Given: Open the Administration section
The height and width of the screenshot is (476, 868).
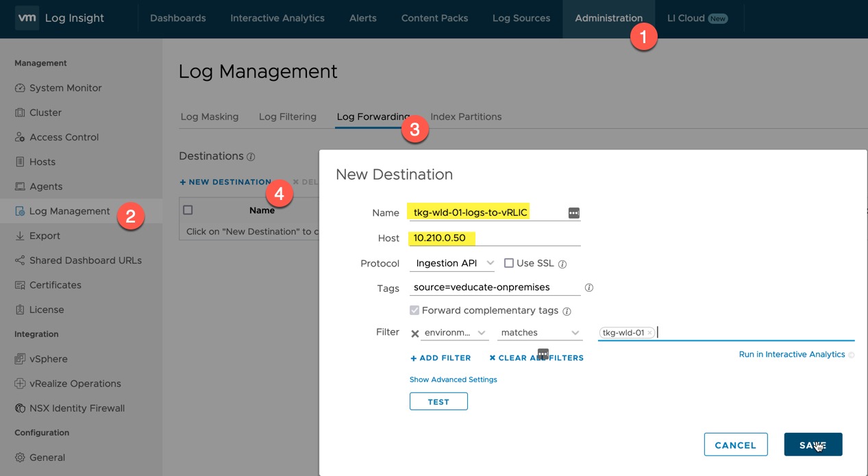Looking at the screenshot, I should 609,18.
